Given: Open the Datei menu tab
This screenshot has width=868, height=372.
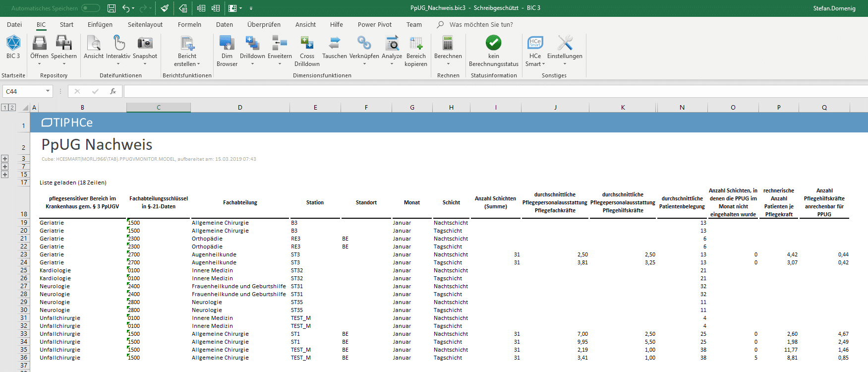Looking at the screenshot, I should click(x=14, y=24).
